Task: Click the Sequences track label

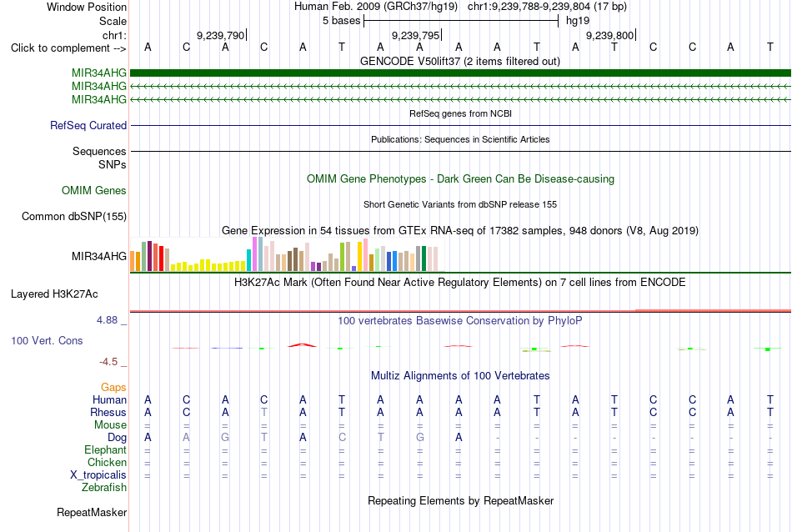Action: (99, 151)
